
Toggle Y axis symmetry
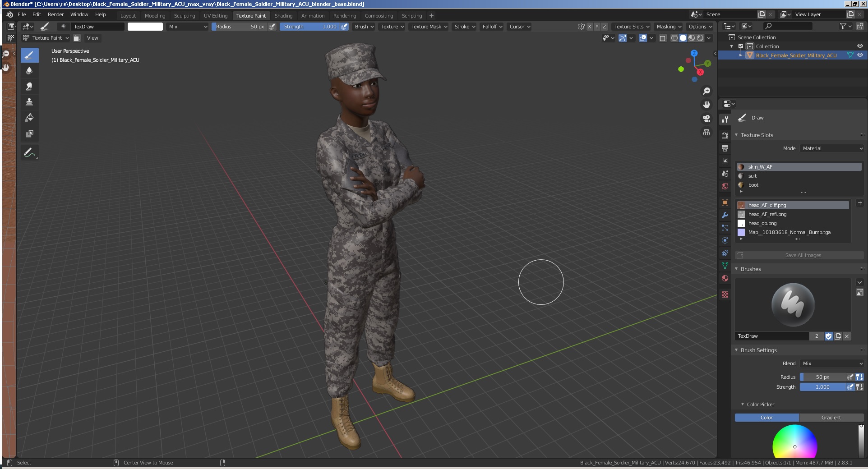pos(597,27)
